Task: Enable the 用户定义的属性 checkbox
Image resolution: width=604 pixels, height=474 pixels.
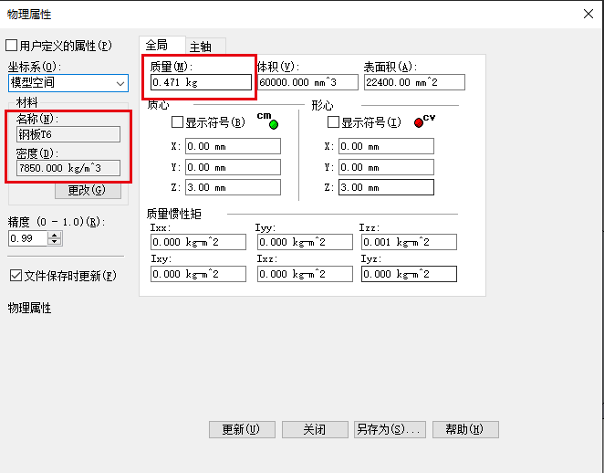Action: 12,46
